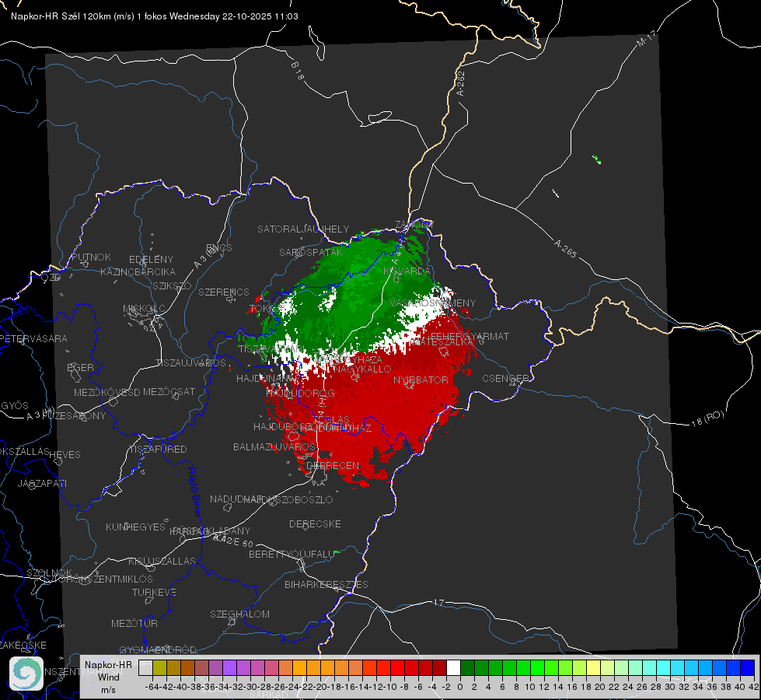Click the SÁTORALJAÚJHELY label

click(303, 229)
